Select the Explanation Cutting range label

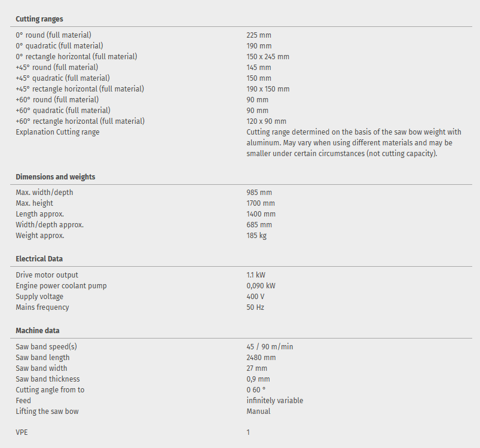point(57,132)
